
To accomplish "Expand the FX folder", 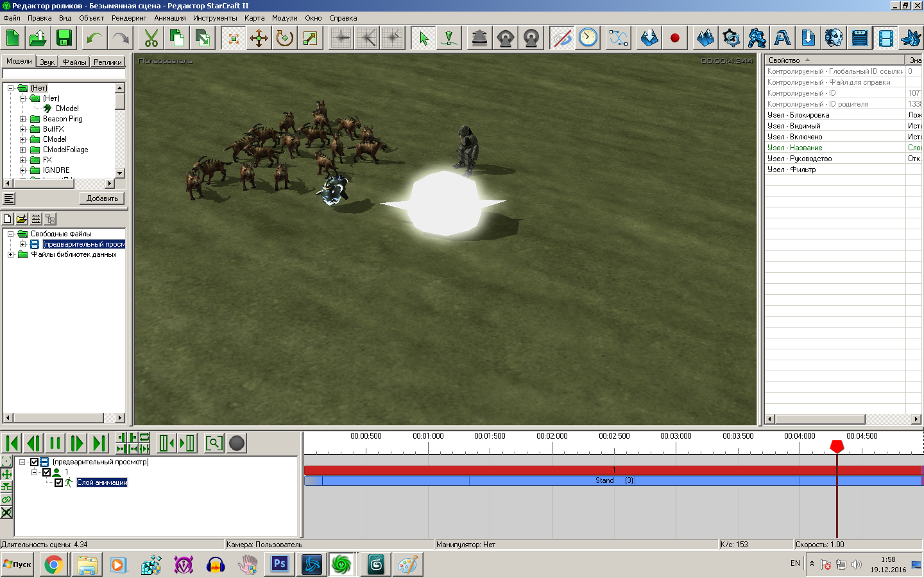I will (x=22, y=160).
